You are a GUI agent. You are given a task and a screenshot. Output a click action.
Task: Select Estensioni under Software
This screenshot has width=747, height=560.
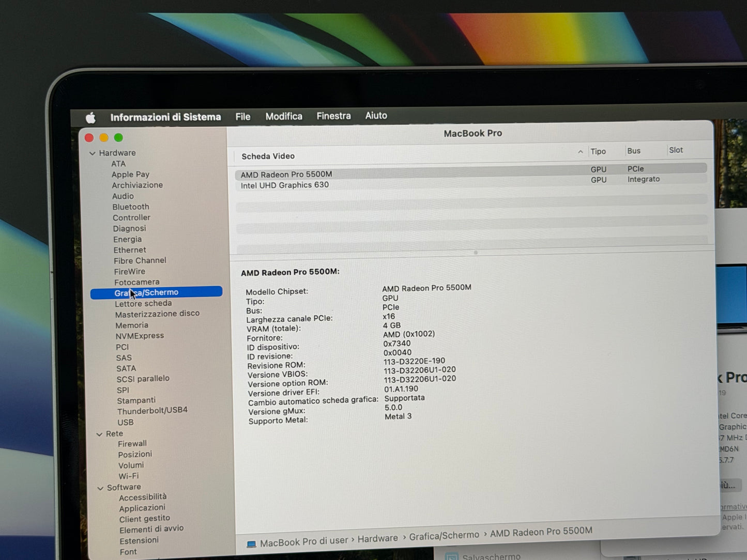pyautogui.click(x=139, y=540)
